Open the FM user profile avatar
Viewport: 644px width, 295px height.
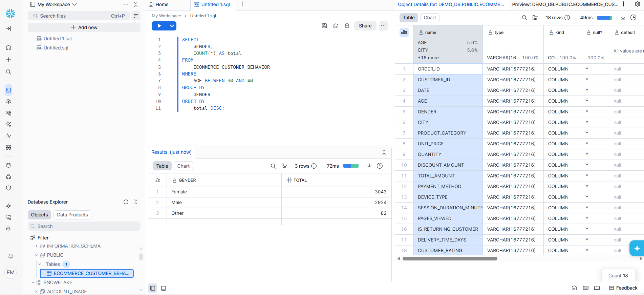point(11,272)
